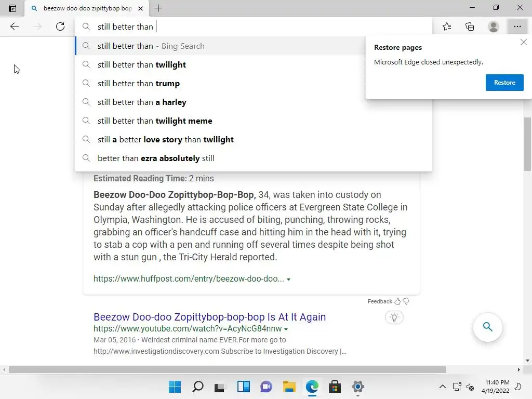This screenshot has width=532, height=399.
Task: Open a new tab with plus button
Action: pos(158,8)
